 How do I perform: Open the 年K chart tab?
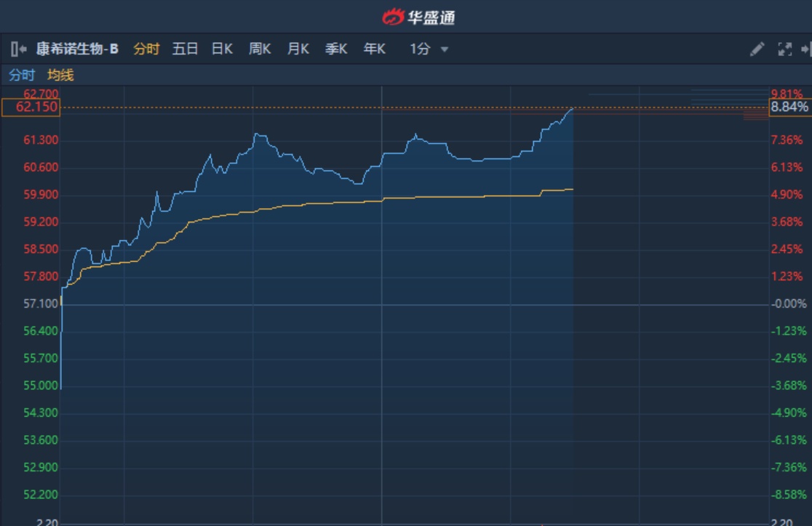(374, 49)
